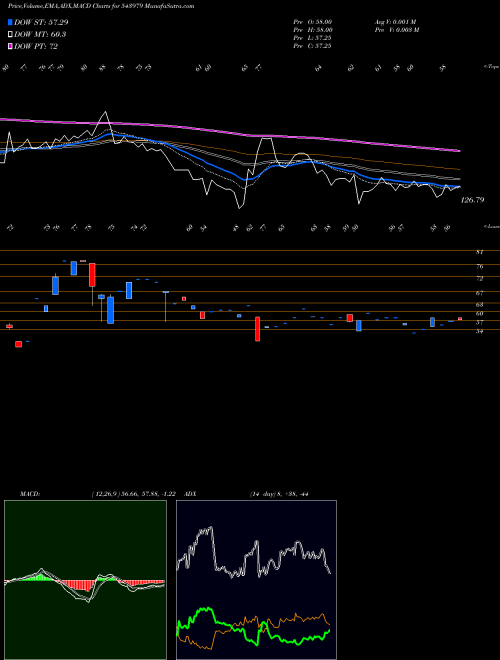Image resolution: width=500 pixels, height=660 pixels.
Task: Click the 'Pre O: 58.00' open value
Action: coord(313,22)
